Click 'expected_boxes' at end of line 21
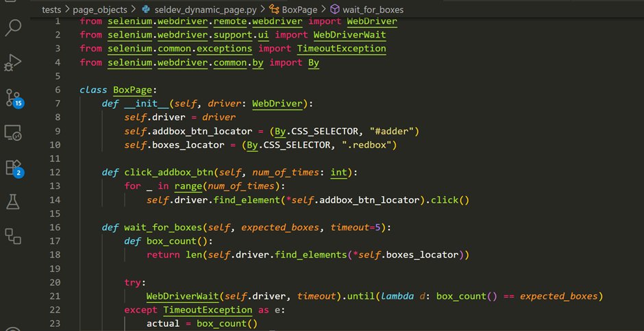 [558, 295]
